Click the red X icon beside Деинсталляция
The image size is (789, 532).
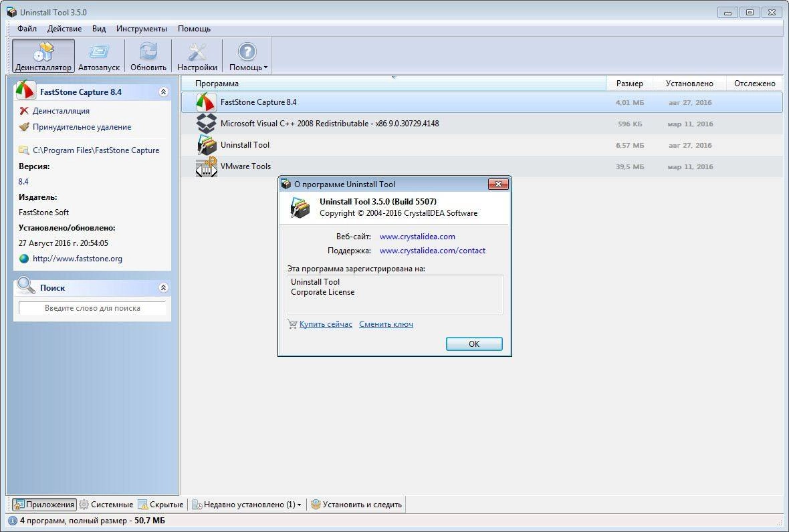coord(23,111)
